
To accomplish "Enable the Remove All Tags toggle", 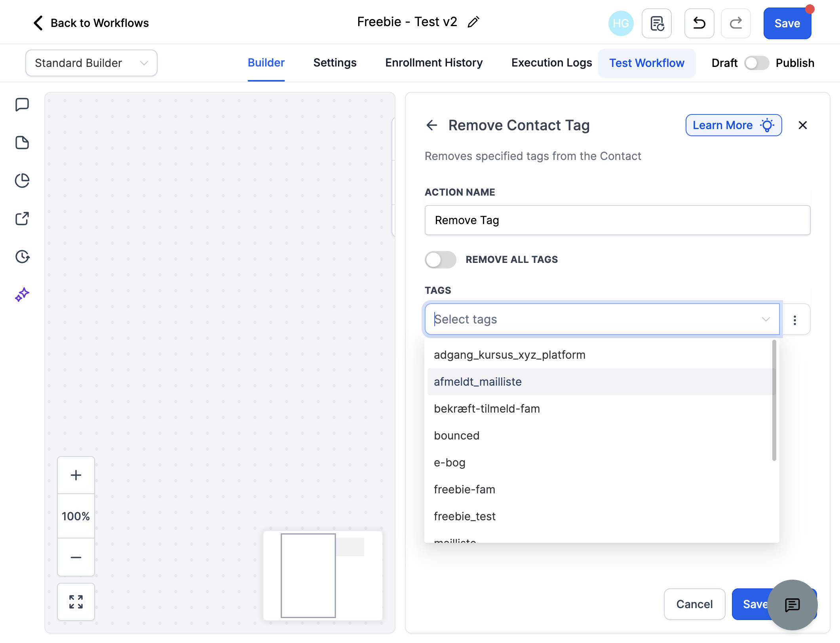I will (x=441, y=260).
